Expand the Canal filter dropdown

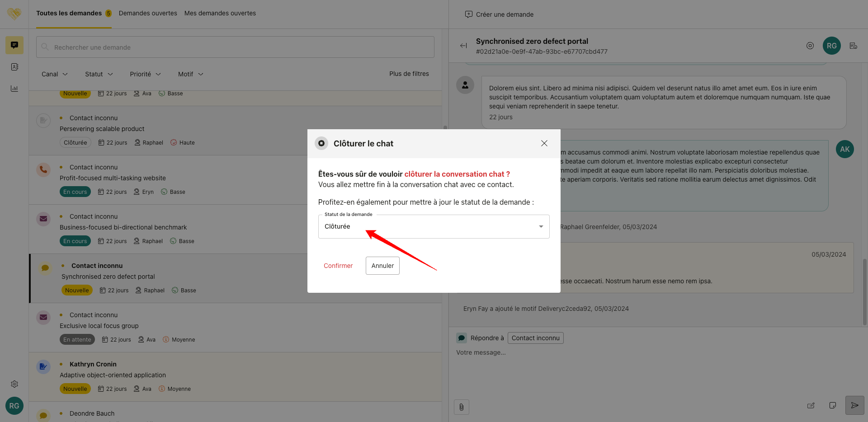click(54, 74)
